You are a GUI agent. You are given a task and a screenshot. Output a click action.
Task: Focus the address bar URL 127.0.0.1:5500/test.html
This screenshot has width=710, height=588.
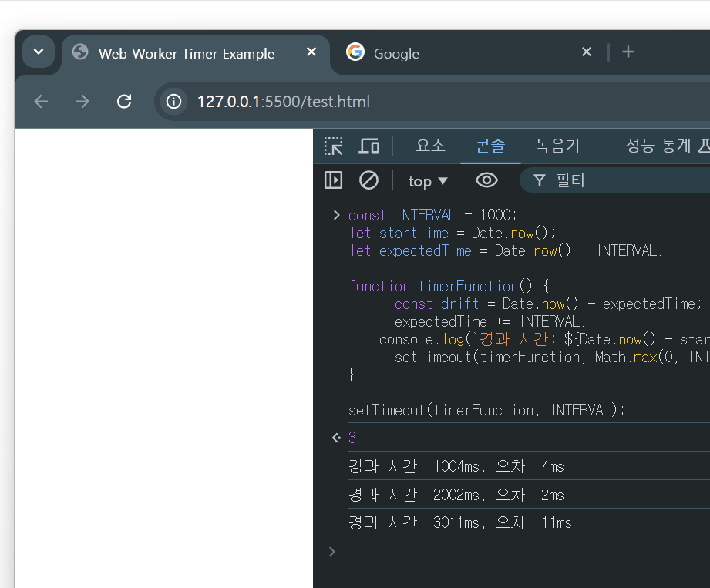pyautogui.click(x=284, y=102)
